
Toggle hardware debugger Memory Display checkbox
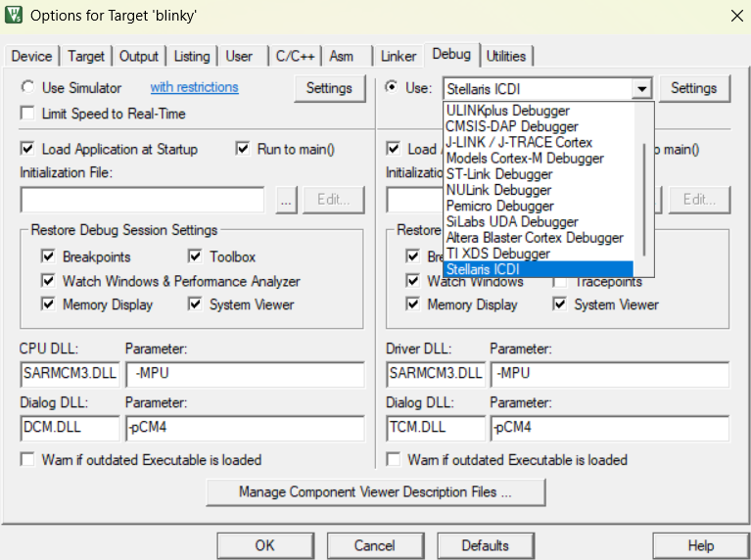click(413, 304)
